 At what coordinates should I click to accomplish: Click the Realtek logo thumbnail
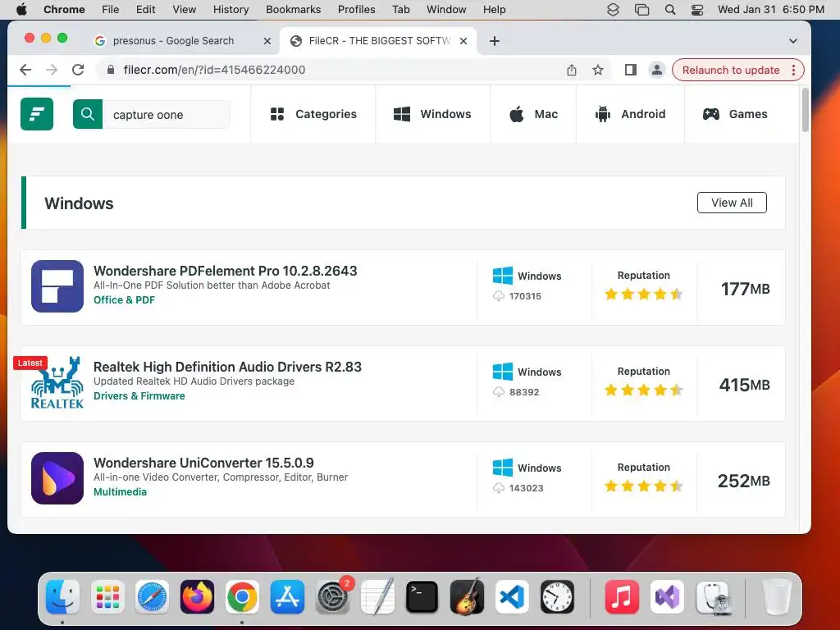point(57,382)
